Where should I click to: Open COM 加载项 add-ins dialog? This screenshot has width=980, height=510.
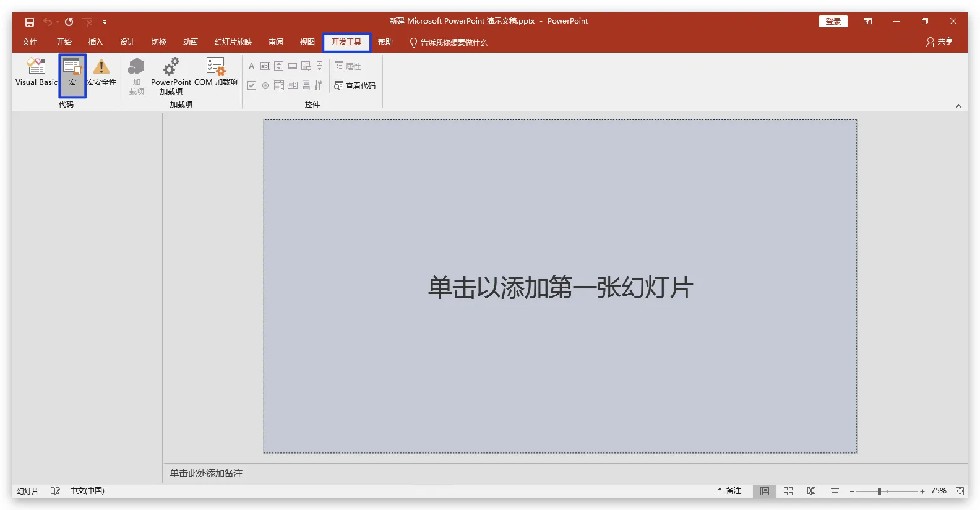(216, 72)
